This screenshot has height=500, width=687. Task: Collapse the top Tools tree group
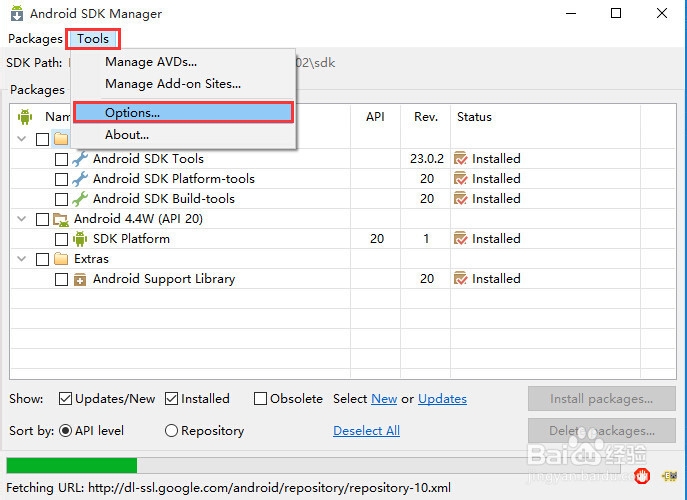tap(23, 139)
